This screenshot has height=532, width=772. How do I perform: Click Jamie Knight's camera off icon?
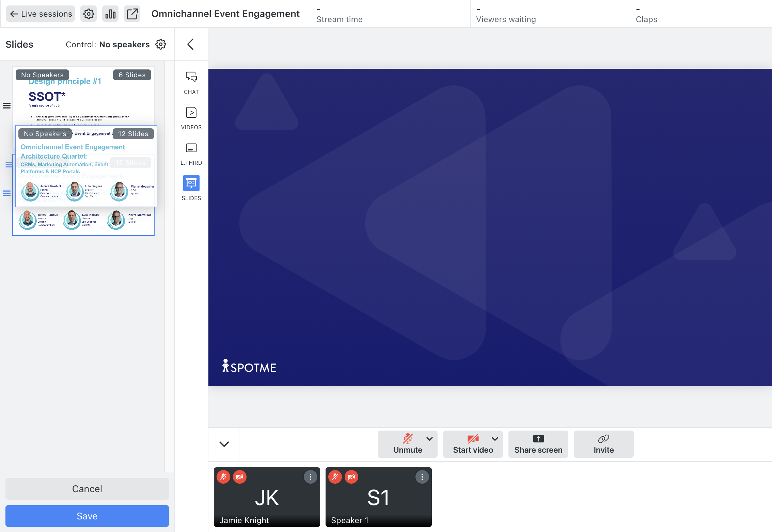240,477
